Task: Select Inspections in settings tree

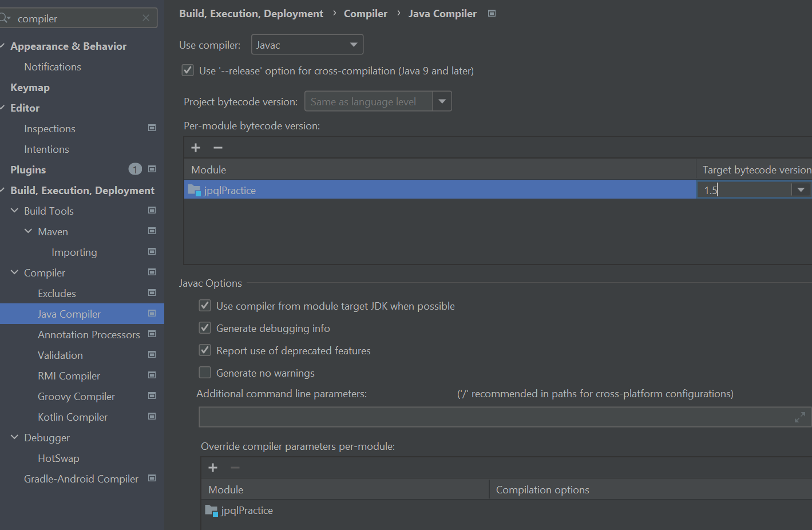Action: coord(50,129)
